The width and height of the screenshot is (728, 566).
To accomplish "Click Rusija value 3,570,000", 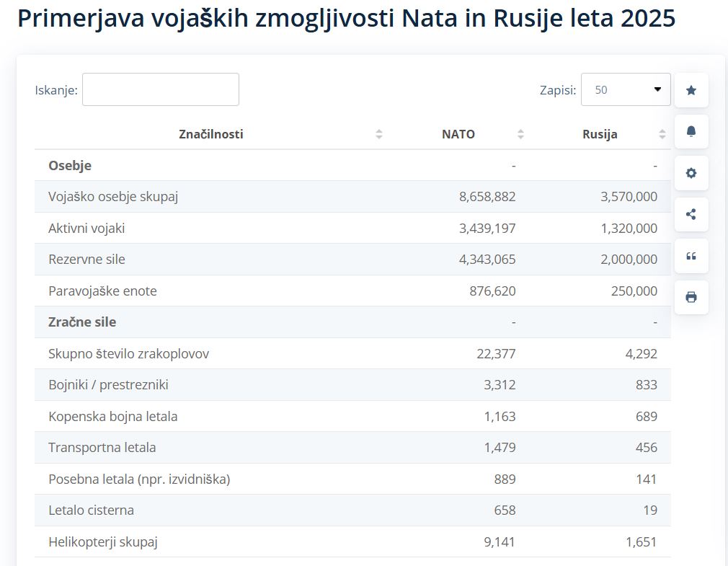I will [x=629, y=197].
